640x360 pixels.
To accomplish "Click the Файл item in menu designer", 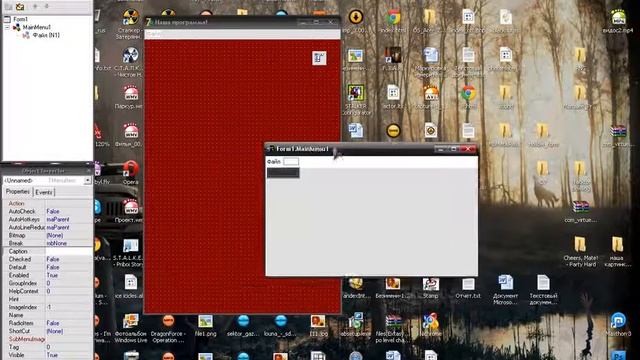I will [x=274, y=162].
